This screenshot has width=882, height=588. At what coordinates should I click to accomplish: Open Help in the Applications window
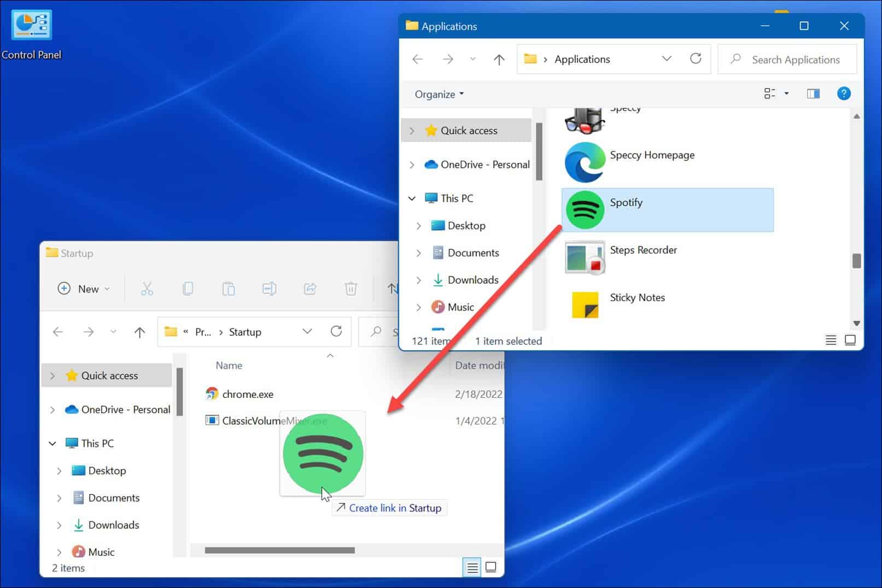pos(844,93)
